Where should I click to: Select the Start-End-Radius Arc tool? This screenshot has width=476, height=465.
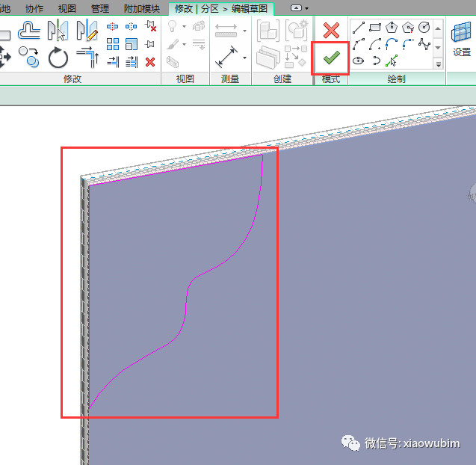pos(359,44)
